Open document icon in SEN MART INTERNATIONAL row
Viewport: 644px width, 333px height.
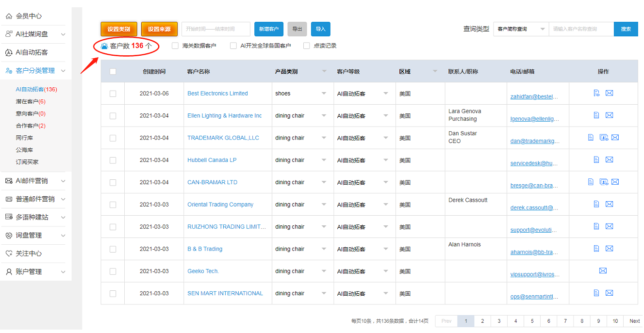[x=596, y=293]
